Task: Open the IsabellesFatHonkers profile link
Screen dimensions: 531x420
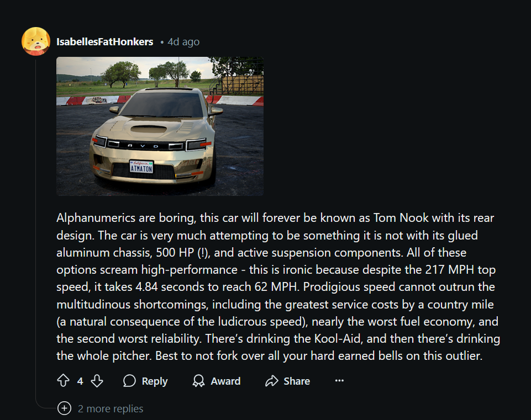Action: (105, 42)
